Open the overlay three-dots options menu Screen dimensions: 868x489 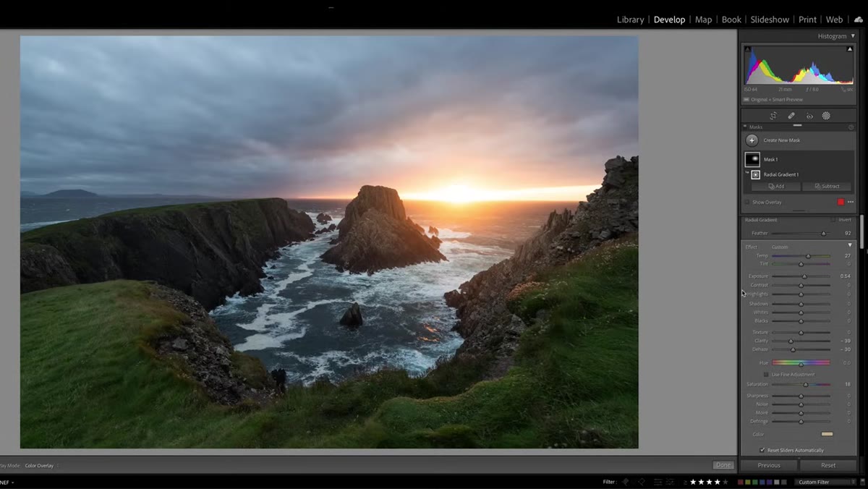coord(851,203)
